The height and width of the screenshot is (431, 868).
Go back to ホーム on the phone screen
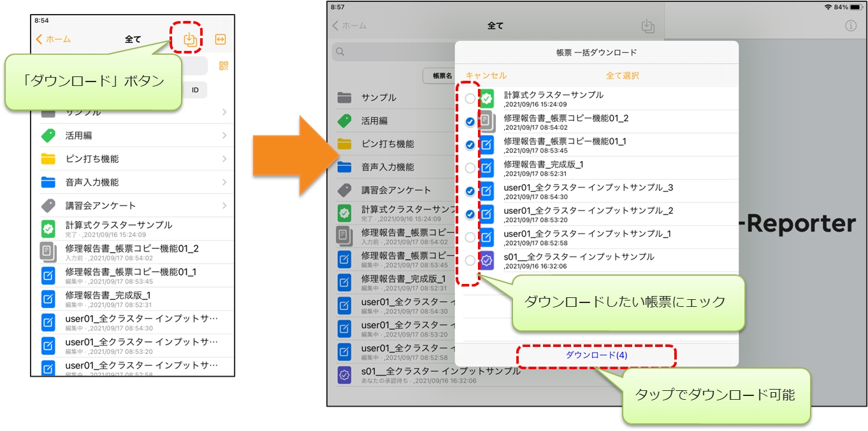point(53,39)
